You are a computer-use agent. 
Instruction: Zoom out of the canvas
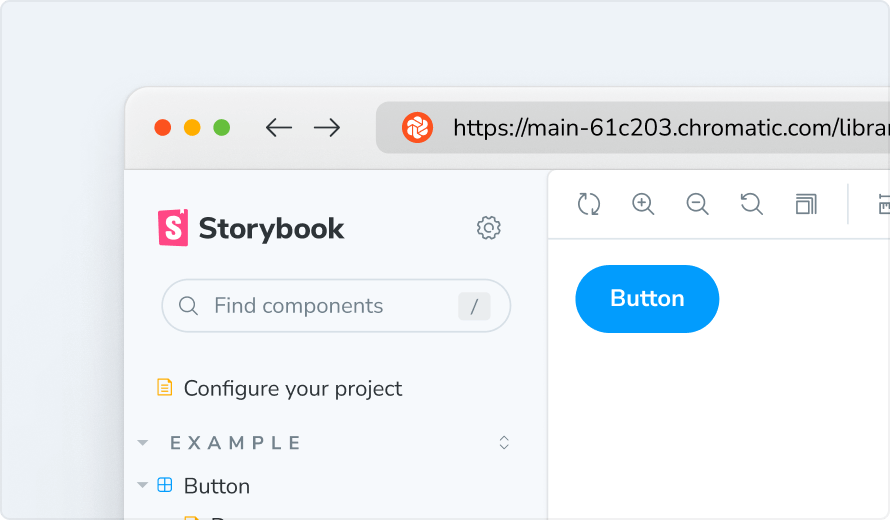coord(697,204)
